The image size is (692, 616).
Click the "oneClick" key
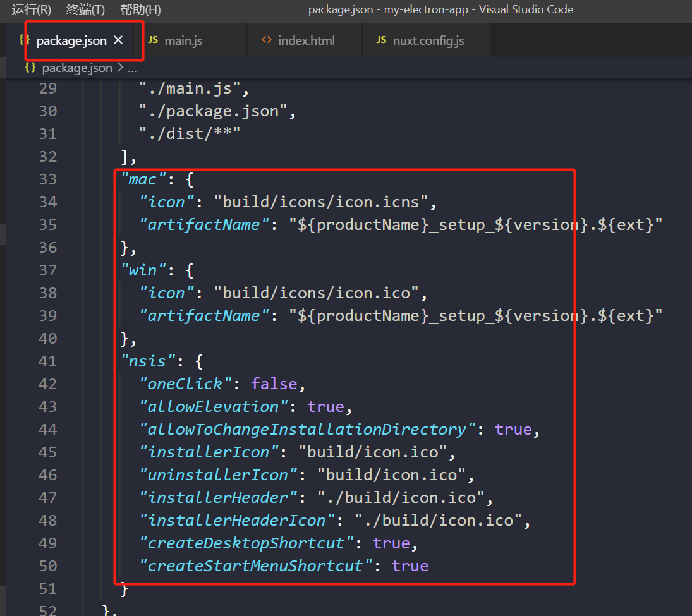[185, 384]
